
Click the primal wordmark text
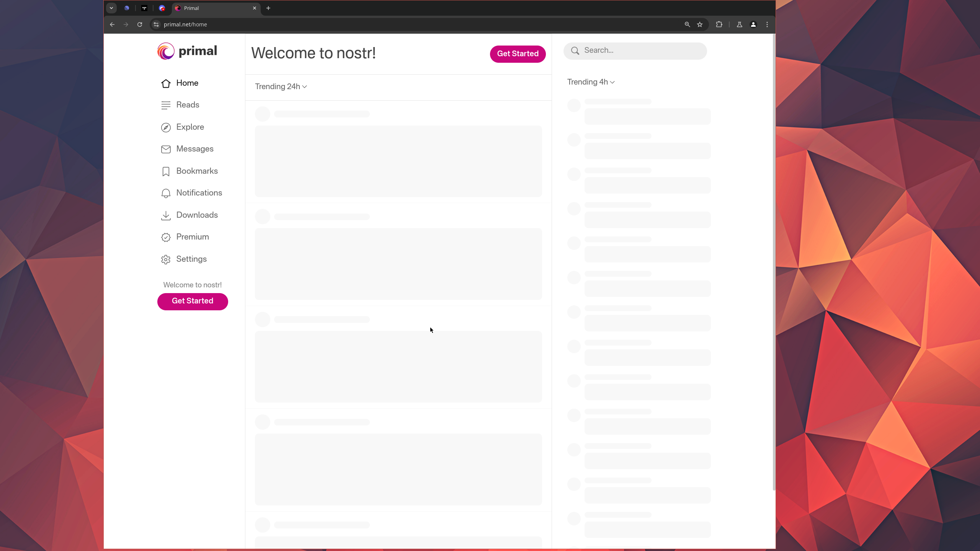[x=198, y=51]
